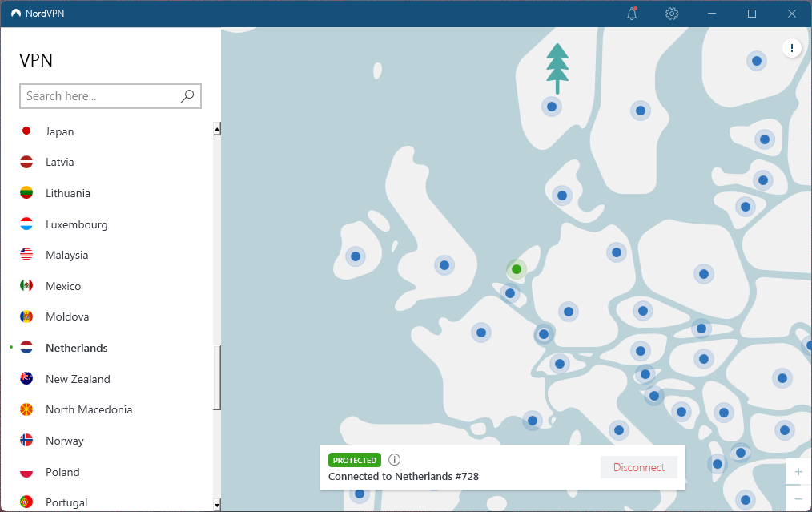812x512 pixels.
Task: Zoom out the map with minus button
Action: coord(798,499)
